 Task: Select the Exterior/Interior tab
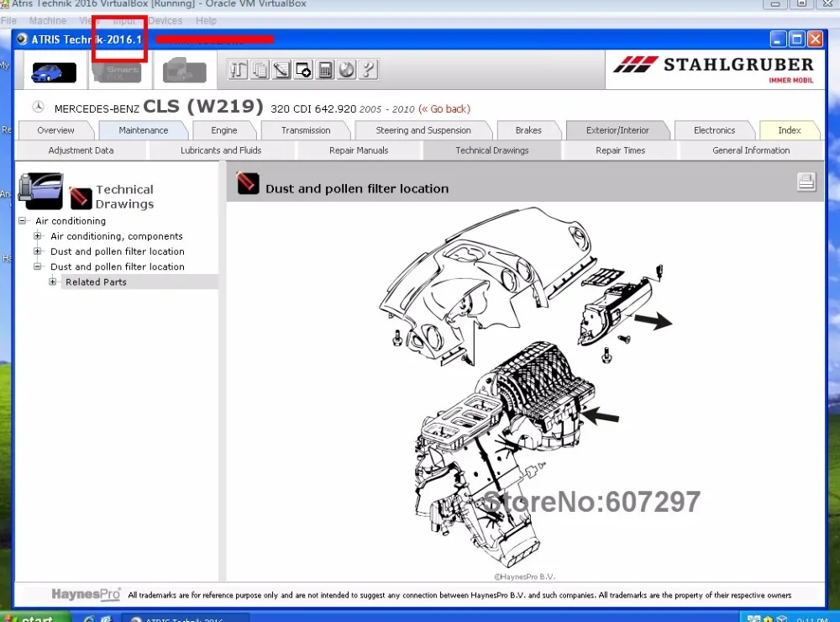[x=617, y=130]
